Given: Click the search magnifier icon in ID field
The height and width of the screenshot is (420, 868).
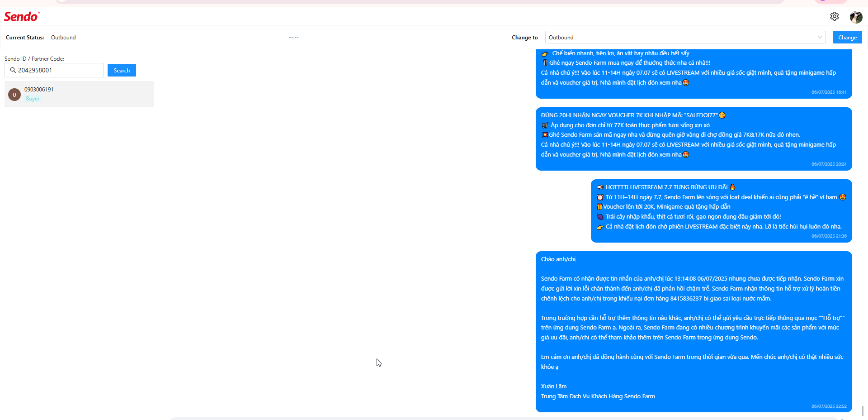Looking at the screenshot, I should coord(13,70).
